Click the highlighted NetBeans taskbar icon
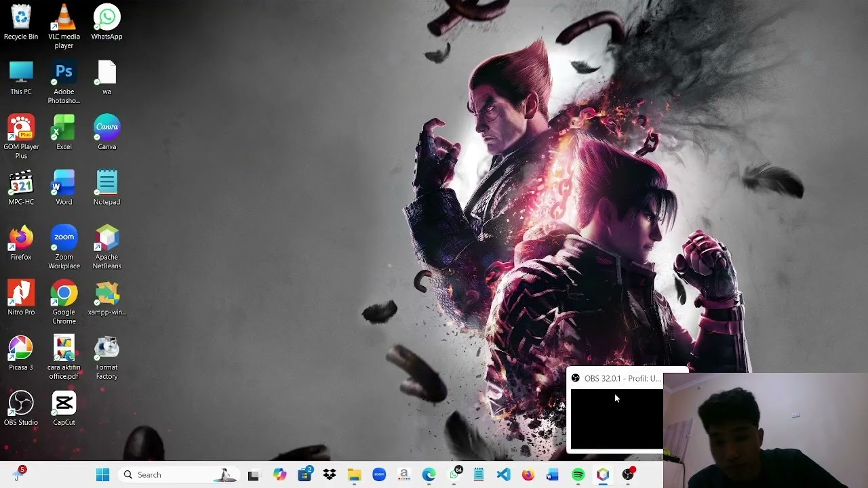 (603, 475)
